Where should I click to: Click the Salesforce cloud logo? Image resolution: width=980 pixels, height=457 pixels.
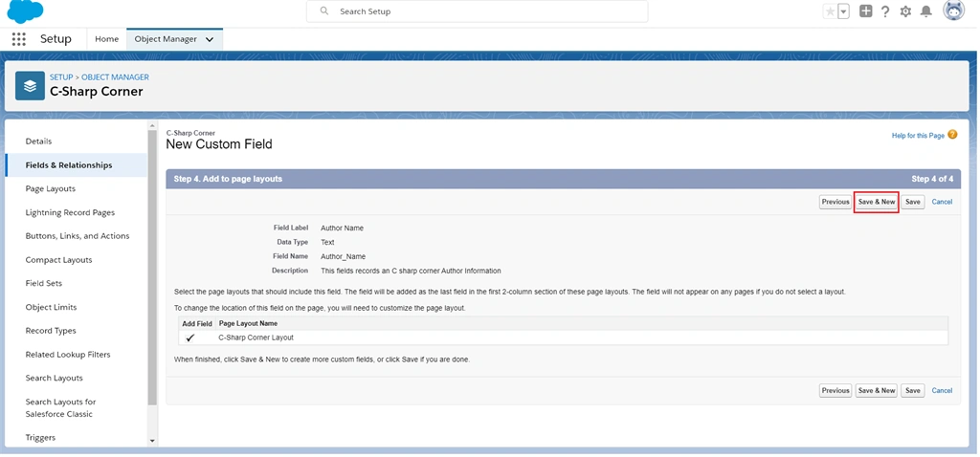25,11
